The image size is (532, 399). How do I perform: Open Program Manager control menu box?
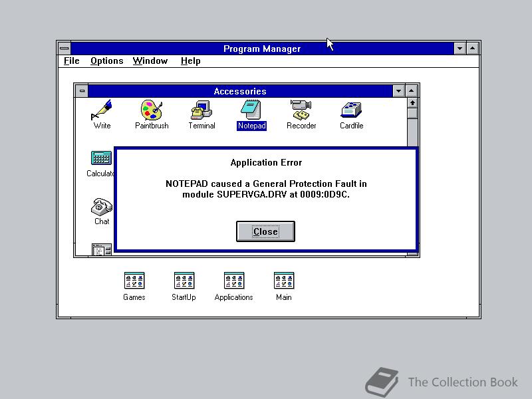(64, 48)
